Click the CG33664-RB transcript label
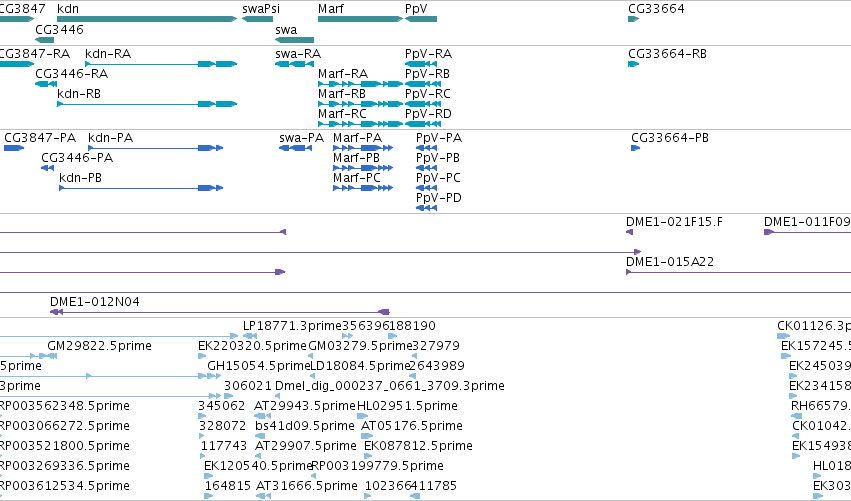Screen dimensions: 851x501 tap(667, 54)
